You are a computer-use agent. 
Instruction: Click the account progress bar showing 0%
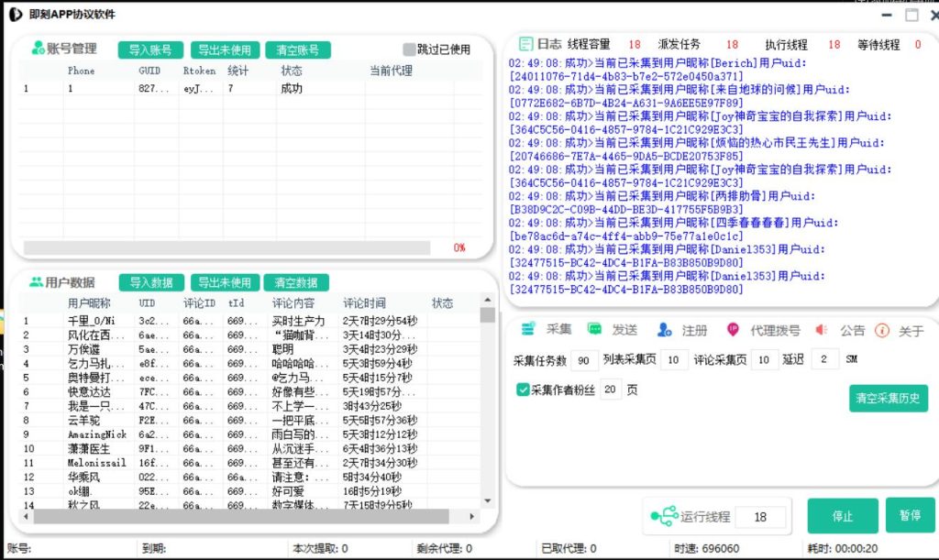(x=226, y=247)
